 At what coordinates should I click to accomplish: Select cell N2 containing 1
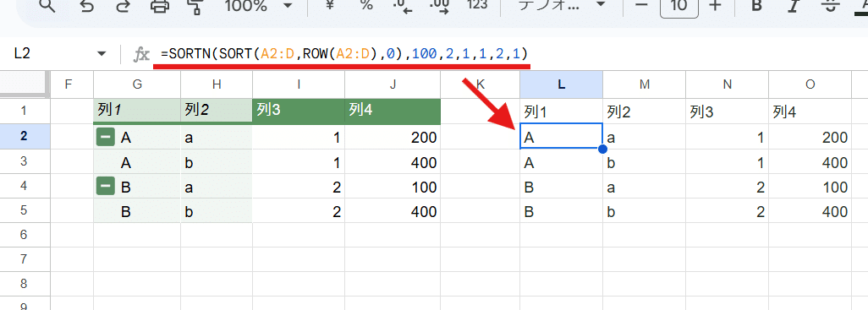point(727,137)
